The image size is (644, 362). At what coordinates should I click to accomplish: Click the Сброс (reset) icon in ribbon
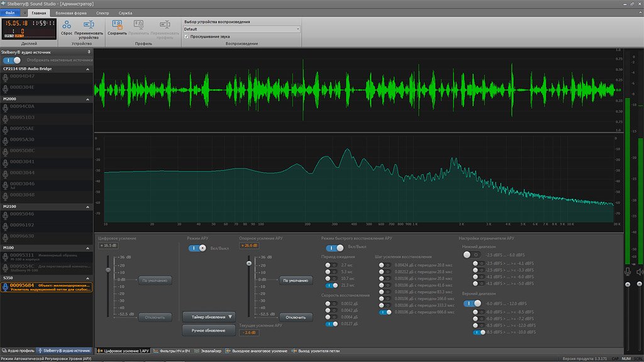pos(67,25)
